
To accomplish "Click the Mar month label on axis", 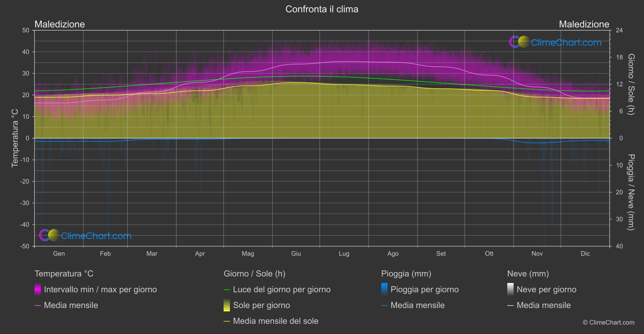I will coord(152,253).
